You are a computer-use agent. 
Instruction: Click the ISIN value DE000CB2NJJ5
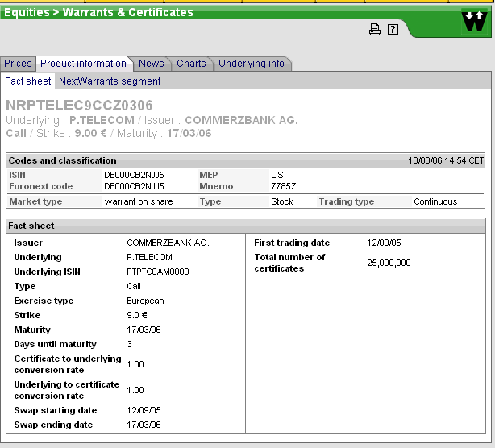click(x=134, y=175)
